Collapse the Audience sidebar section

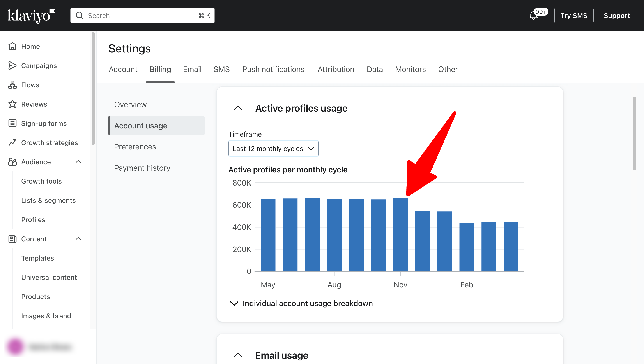[x=78, y=162]
